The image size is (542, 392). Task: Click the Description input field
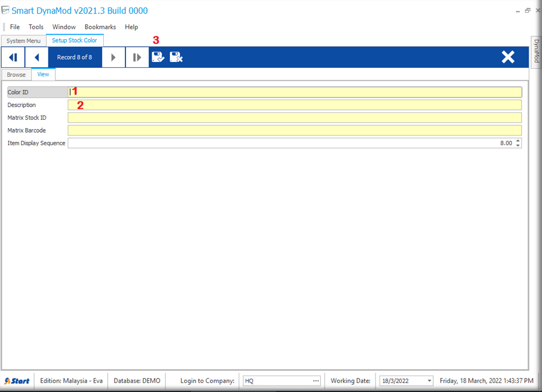tap(294, 105)
